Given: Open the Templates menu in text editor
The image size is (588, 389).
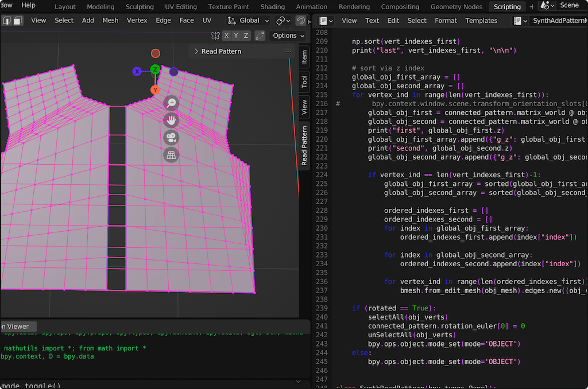Looking at the screenshot, I should tap(481, 21).
